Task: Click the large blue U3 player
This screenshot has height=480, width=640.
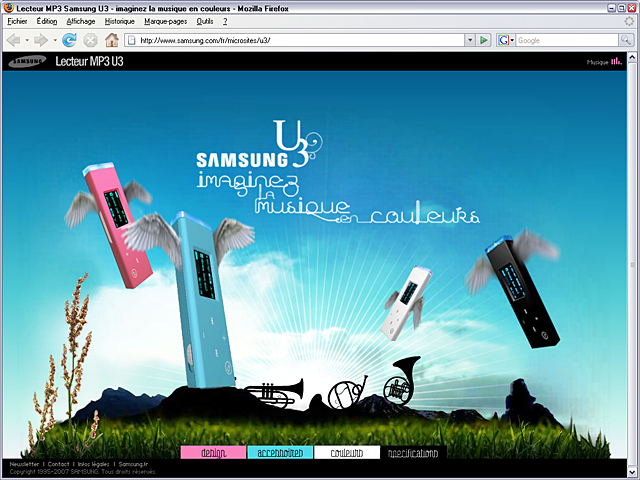Action: click(203, 301)
